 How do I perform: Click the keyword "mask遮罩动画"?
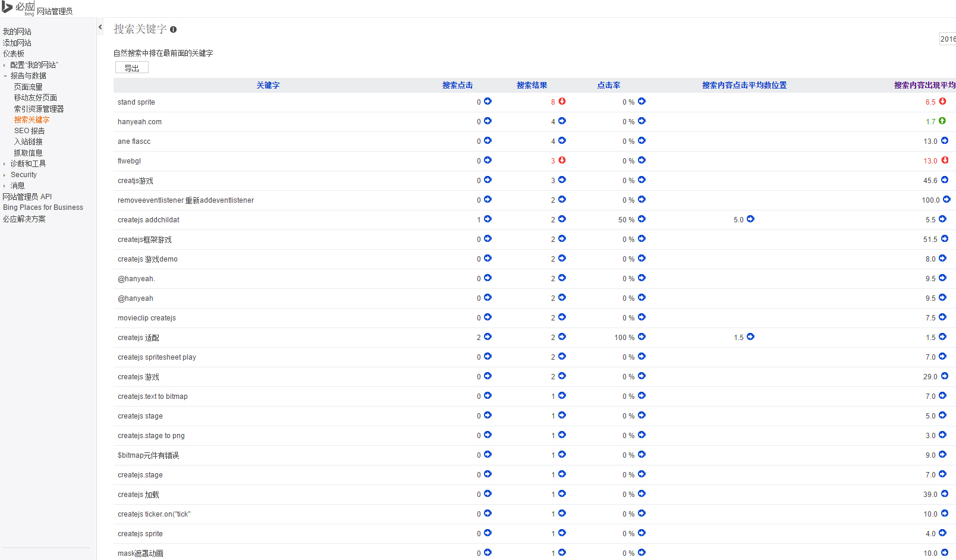140,553
